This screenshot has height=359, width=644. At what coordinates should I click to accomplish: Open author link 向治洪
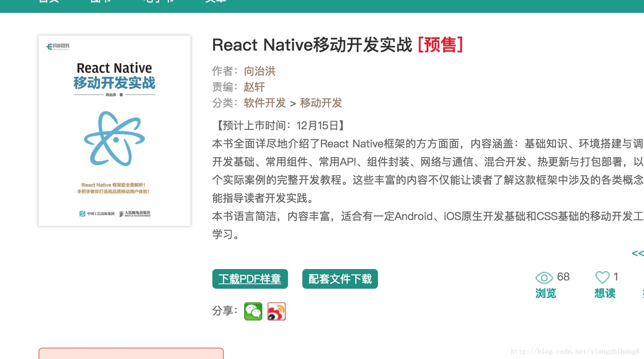point(260,71)
